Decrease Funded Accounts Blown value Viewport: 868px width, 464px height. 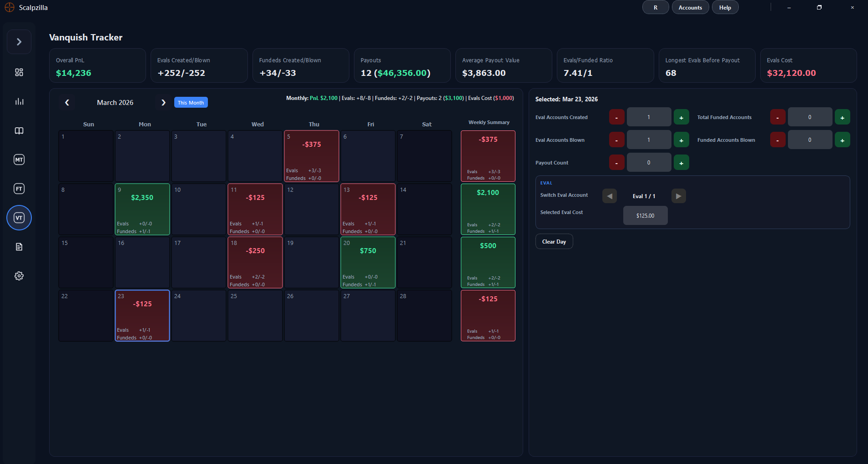pos(778,140)
